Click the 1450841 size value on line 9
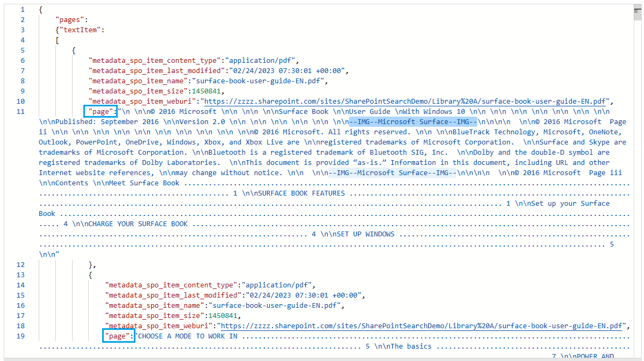The image size is (644, 361). (x=206, y=91)
